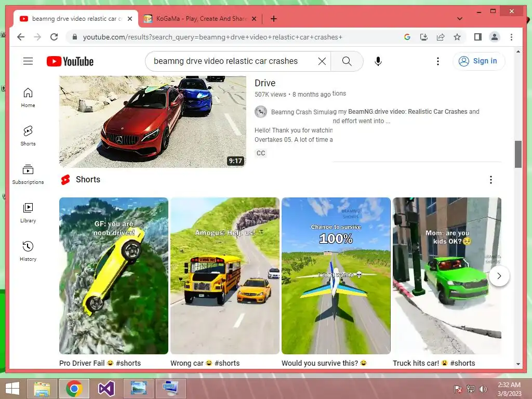
Task: Click the page vertical scrollbar thumb
Action: coord(518,154)
